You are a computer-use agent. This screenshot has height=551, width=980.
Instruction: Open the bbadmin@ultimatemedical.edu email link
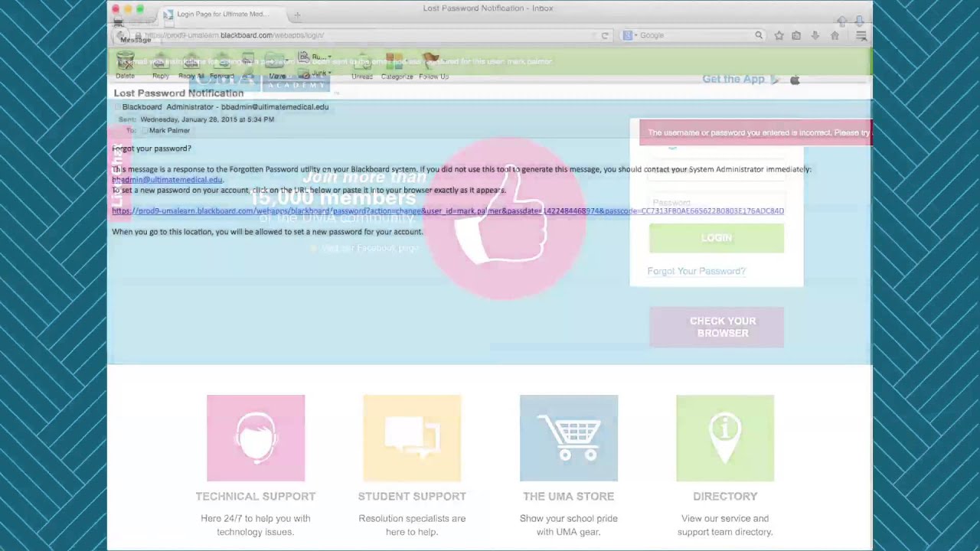(x=167, y=180)
